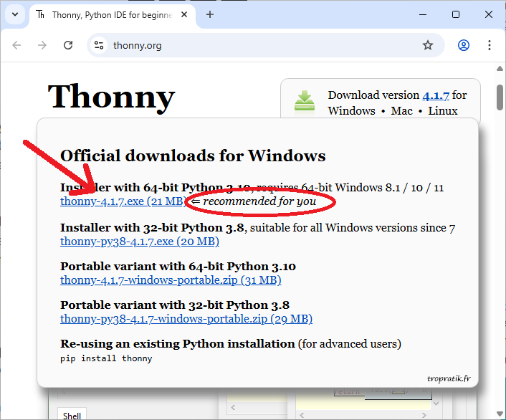Go forward to the next page
Screen dimensions: 506x420
tap(42, 45)
